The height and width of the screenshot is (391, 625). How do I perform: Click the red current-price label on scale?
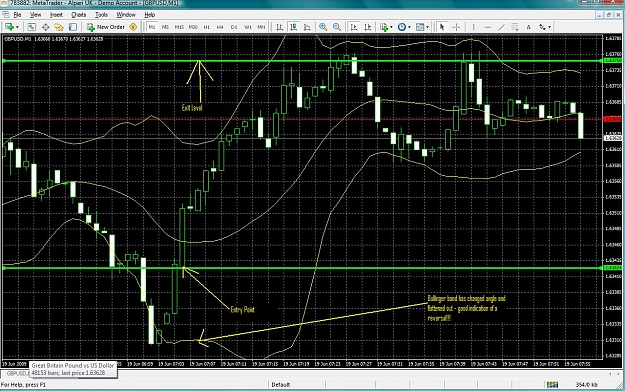tap(613, 119)
